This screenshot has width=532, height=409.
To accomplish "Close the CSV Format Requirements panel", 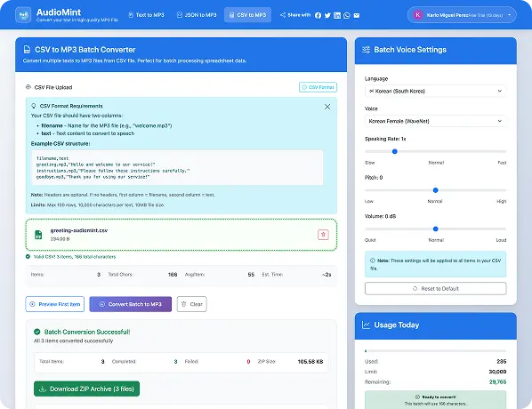I will point(327,107).
